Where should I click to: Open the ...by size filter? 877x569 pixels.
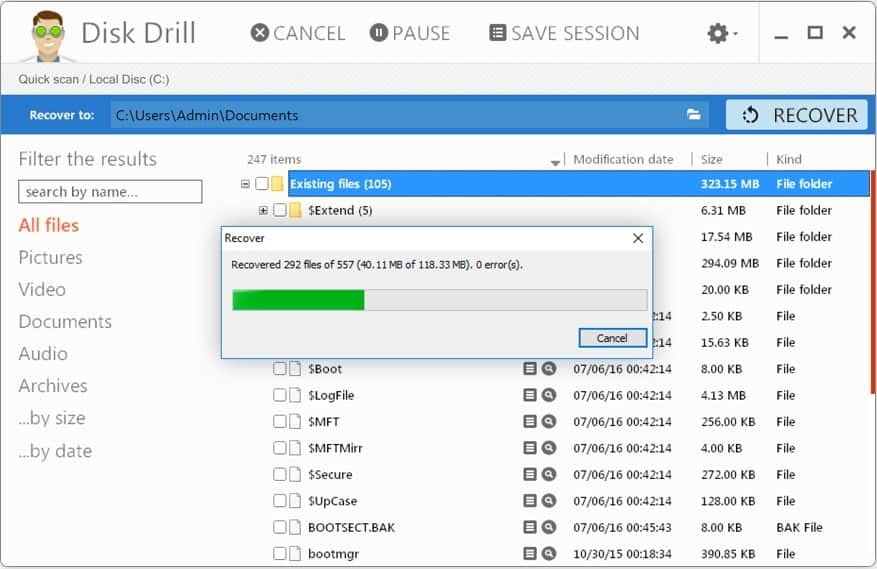tap(52, 418)
